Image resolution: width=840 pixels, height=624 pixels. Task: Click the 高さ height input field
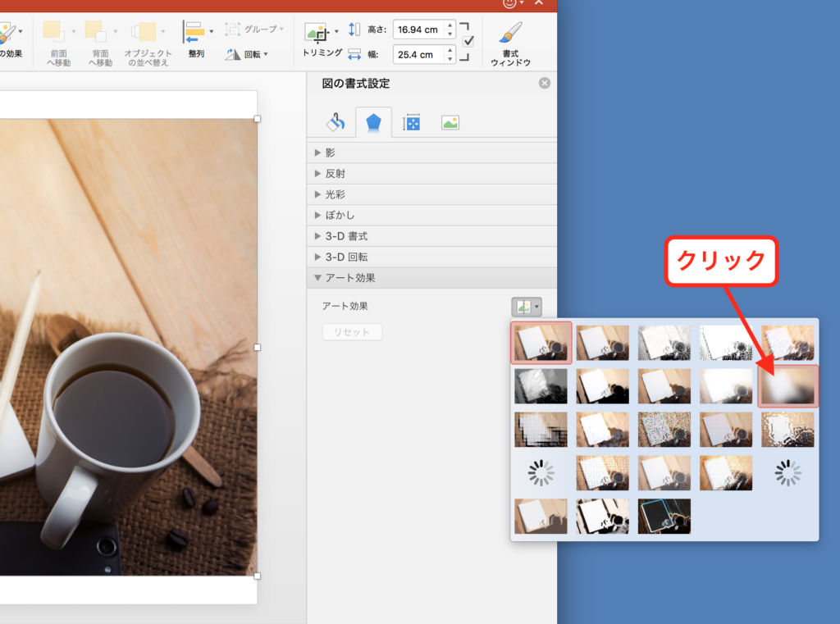(418, 30)
